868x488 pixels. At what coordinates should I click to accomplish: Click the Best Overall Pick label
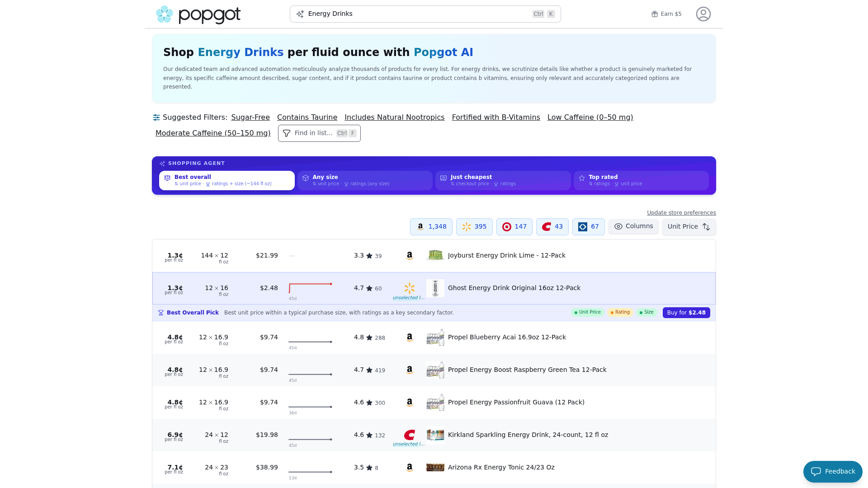point(193,313)
